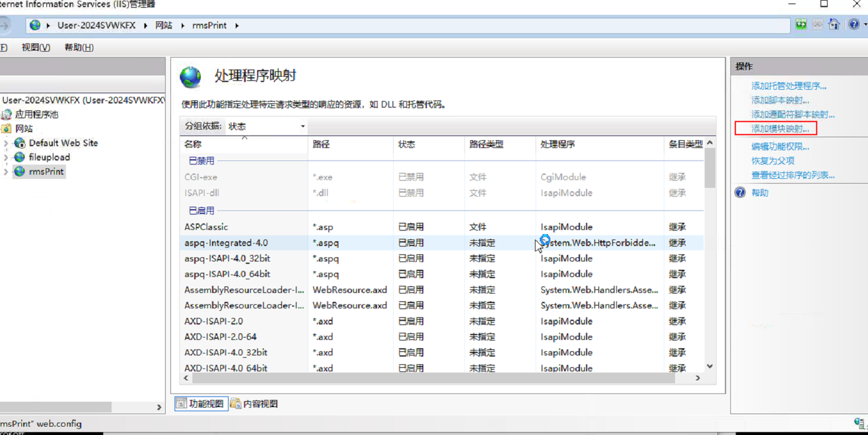Select User-2024SVWKFX server node in tree

pyautogui.click(x=83, y=100)
